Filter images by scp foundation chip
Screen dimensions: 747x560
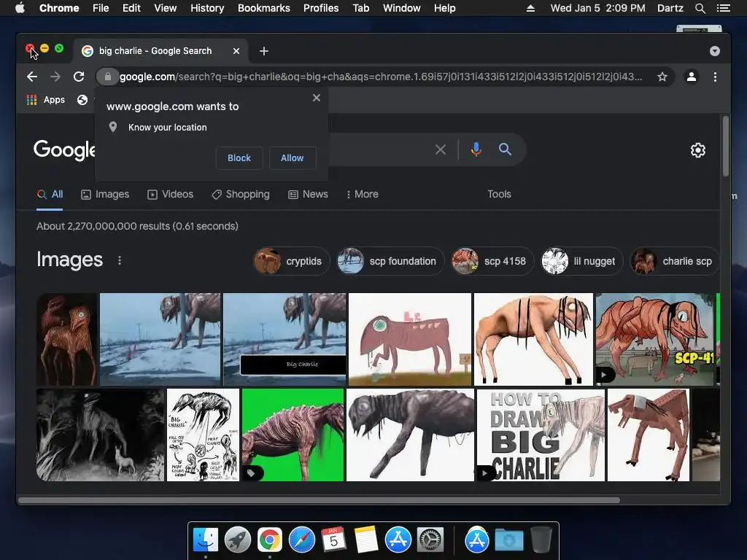[x=390, y=261]
